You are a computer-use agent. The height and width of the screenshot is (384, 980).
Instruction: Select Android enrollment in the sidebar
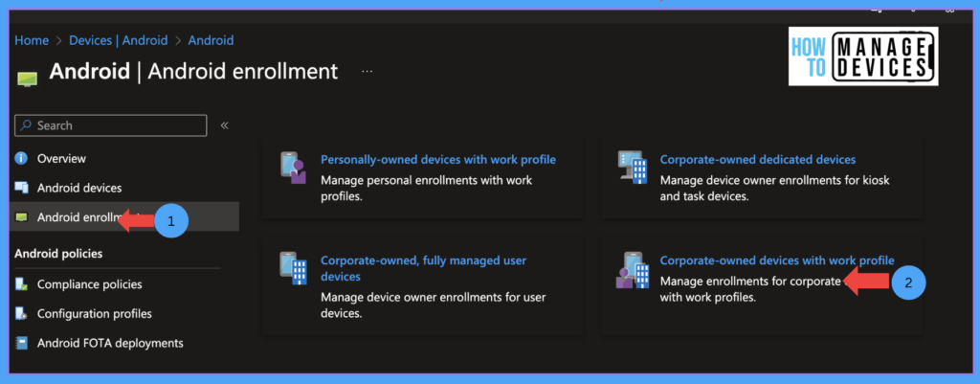124,217
